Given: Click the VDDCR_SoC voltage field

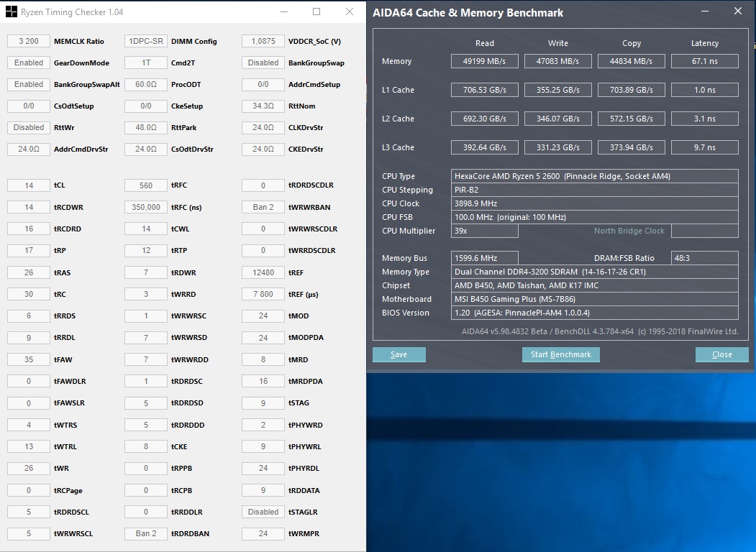Looking at the screenshot, I should [x=263, y=41].
